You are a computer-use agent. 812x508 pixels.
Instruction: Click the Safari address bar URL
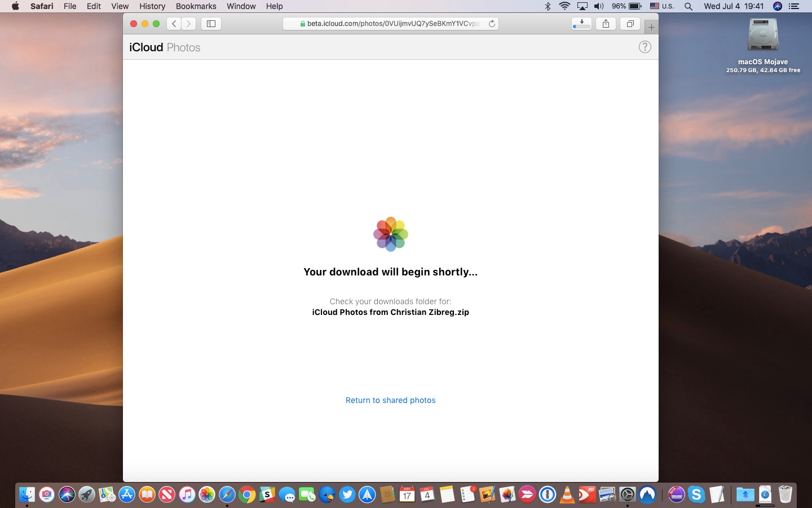click(x=390, y=24)
